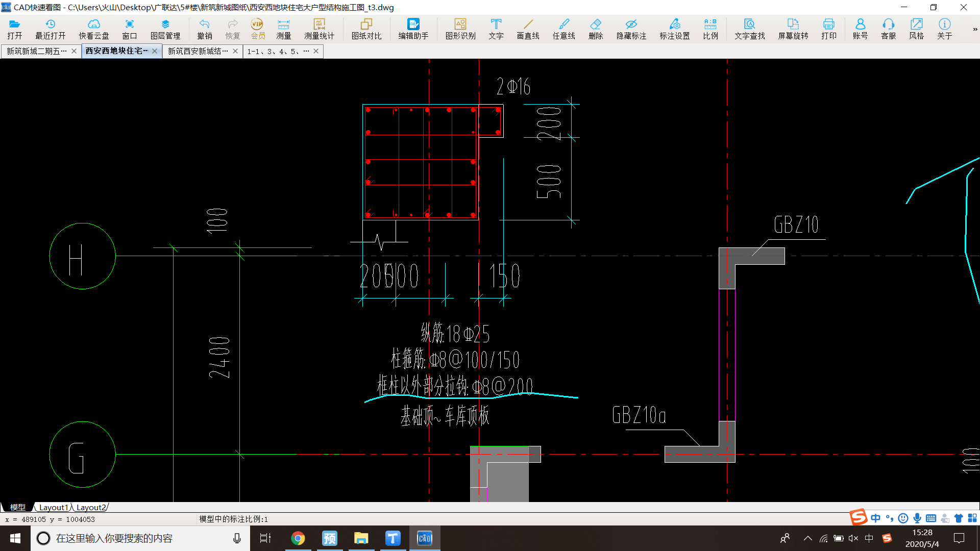Open the 最近打开 recent files list
The height and width of the screenshot is (551, 980).
[50, 29]
